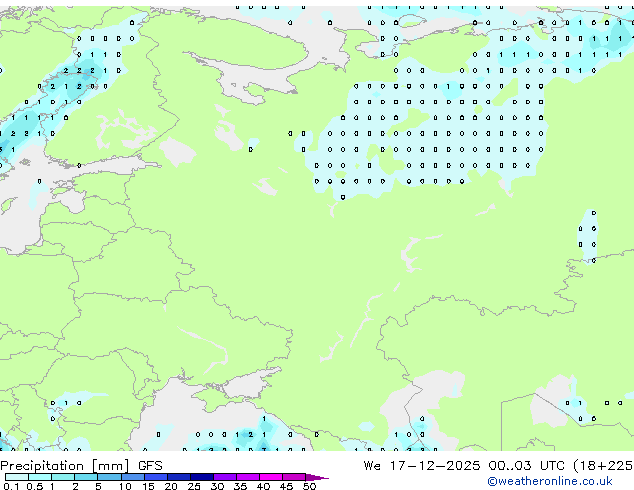This screenshot has height=490, width=634.
Task: Click the 'GFS' model label
Action: [x=150, y=466]
